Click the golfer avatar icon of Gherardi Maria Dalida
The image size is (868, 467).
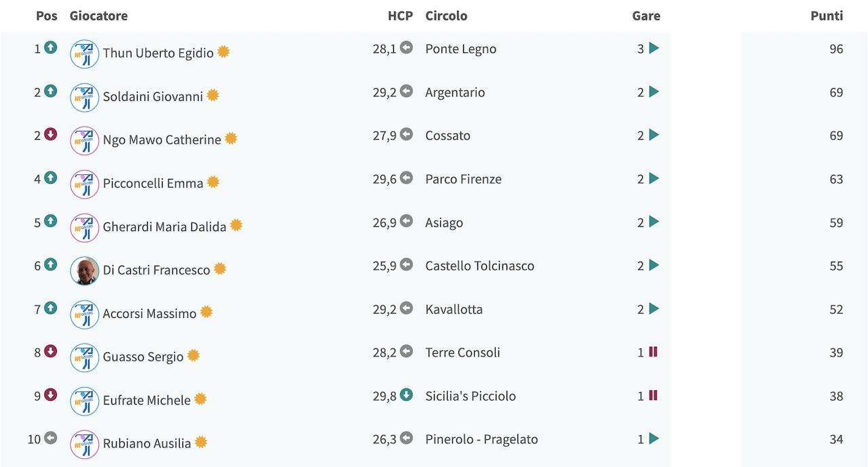85,228
